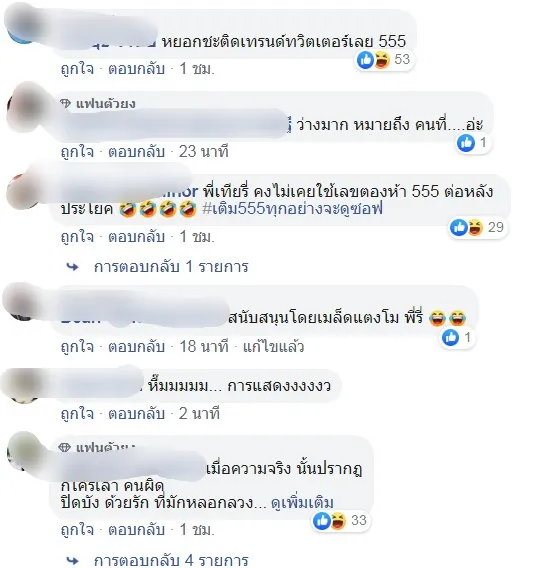Viewport: 546px width, 568px height.
Task: Open profile picture of the หึ้มมมมม commenter
Action: point(22,386)
